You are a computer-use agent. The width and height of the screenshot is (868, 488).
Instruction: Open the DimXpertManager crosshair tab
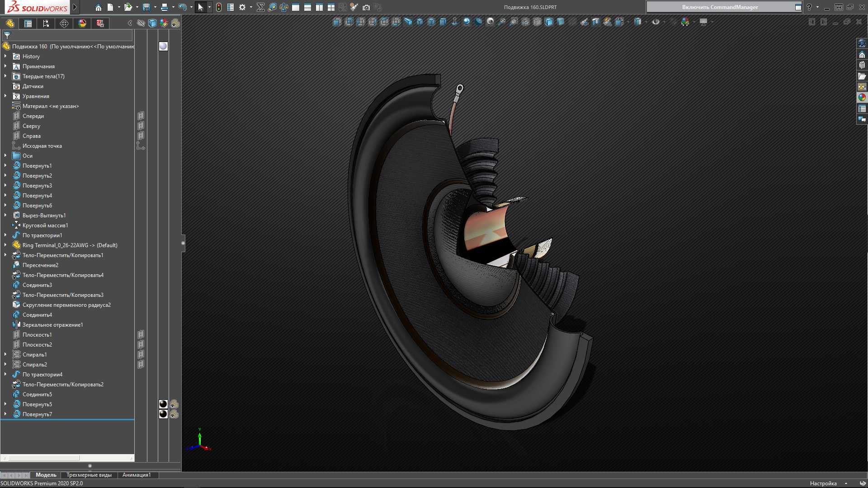tap(64, 23)
